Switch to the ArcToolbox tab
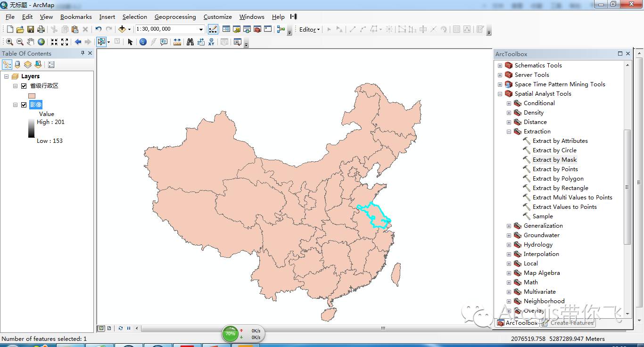The width and height of the screenshot is (644, 347). click(517, 323)
